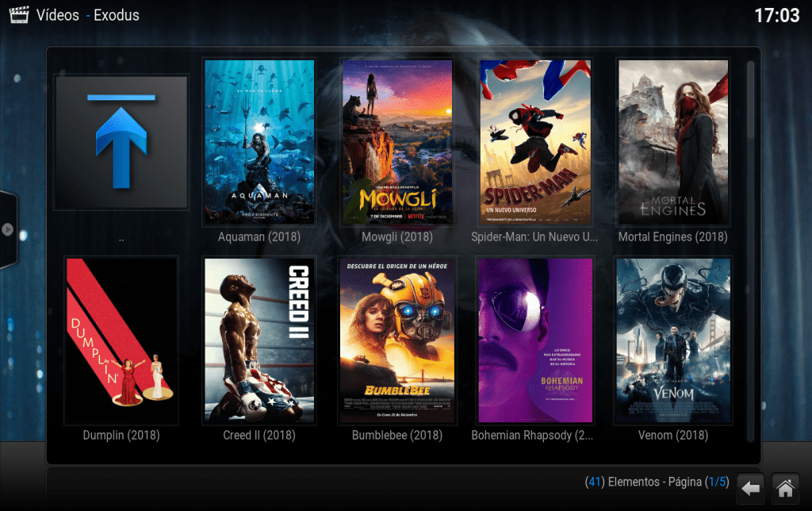
Task: Open the parent folder via the up arrow
Action: tap(120, 143)
